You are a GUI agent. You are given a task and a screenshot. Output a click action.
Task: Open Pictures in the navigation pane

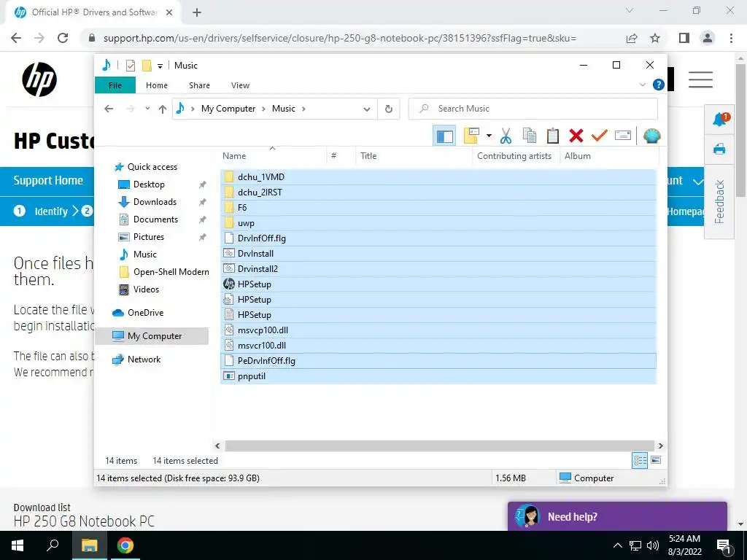coord(149,237)
